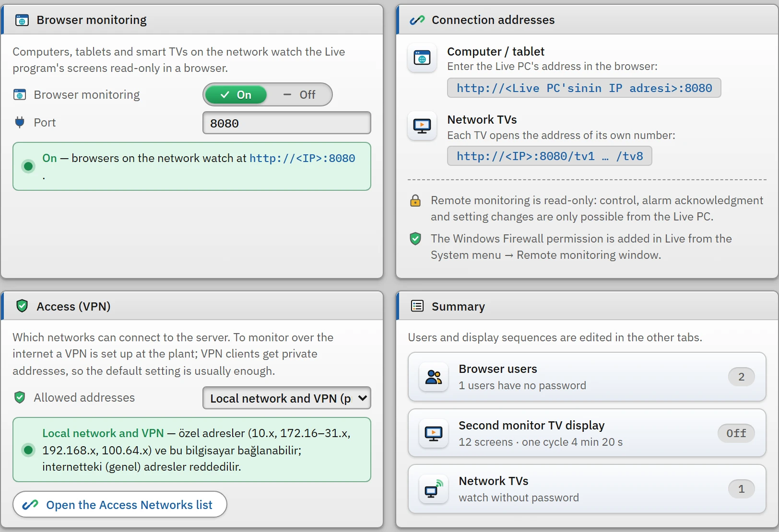779x532 pixels.
Task: Switch browser monitoring Off
Action: tap(299, 95)
